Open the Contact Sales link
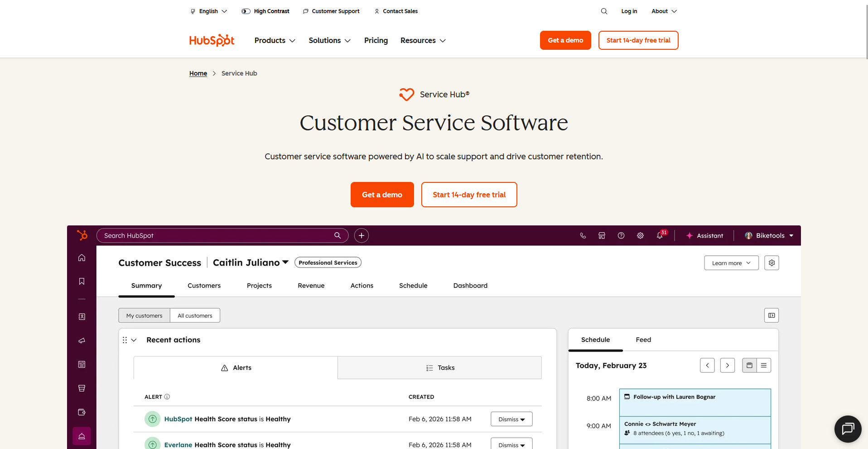Image resolution: width=868 pixels, height=449 pixels. (x=396, y=11)
